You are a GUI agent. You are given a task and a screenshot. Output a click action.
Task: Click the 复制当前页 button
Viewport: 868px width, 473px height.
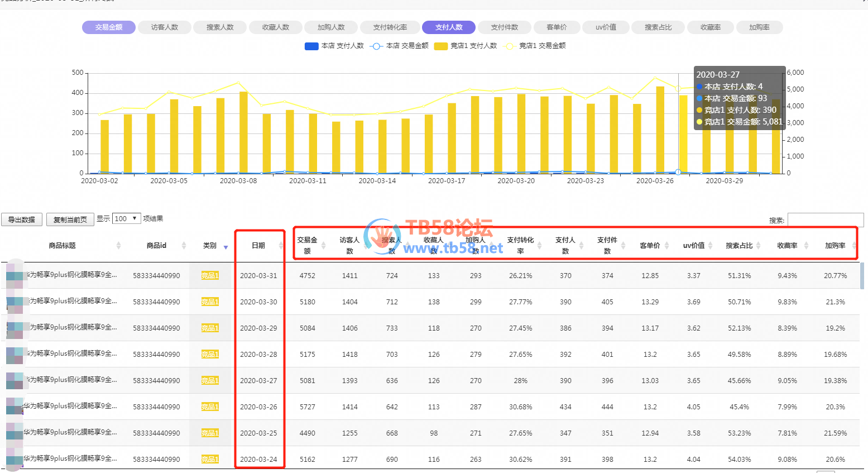coord(70,219)
